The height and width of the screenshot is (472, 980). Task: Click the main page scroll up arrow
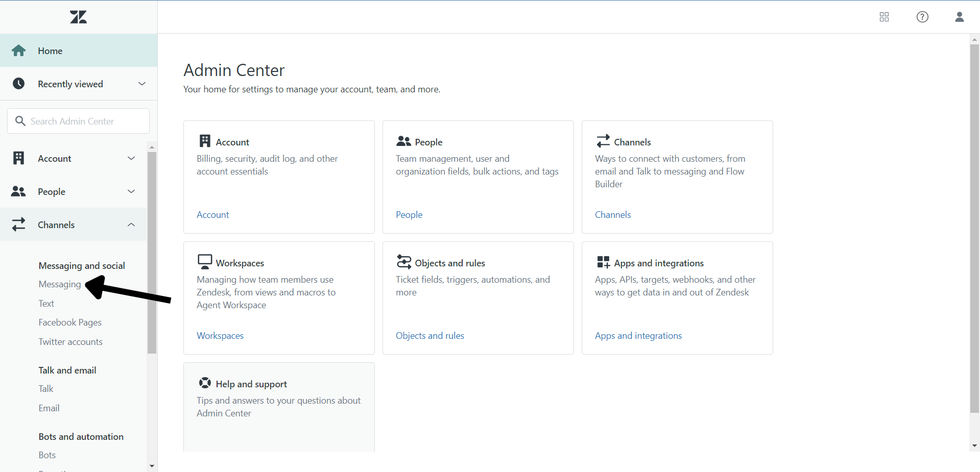[x=974, y=39]
